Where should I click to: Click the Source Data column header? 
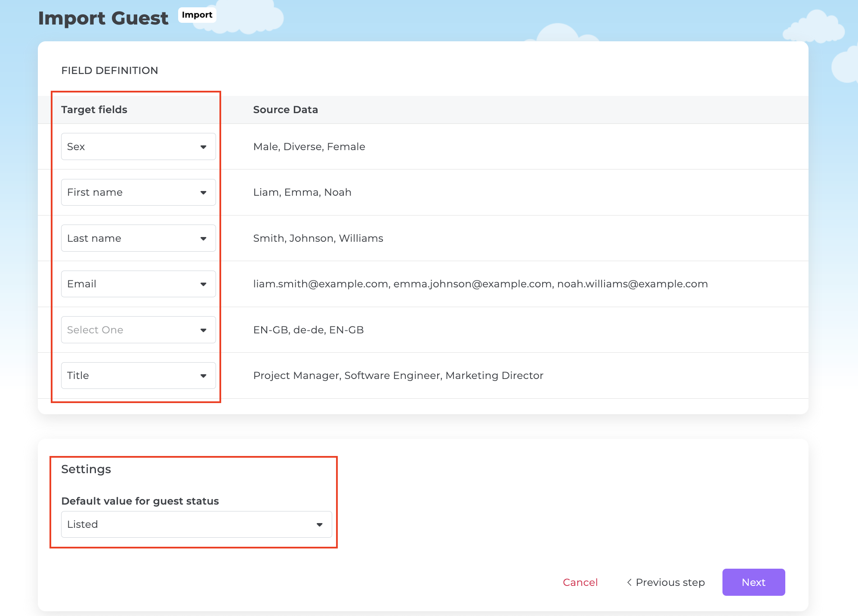[x=285, y=110]
